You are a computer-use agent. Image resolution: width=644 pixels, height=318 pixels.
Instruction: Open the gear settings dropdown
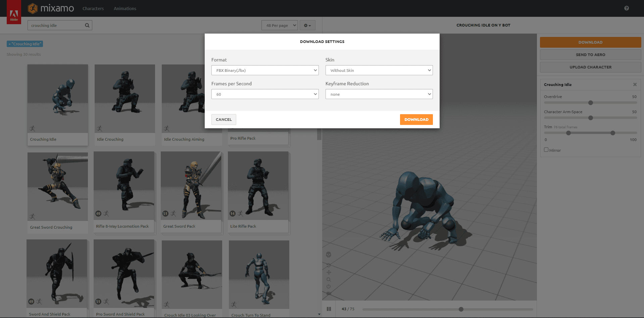pyautogui.click(x=307, y=25)
